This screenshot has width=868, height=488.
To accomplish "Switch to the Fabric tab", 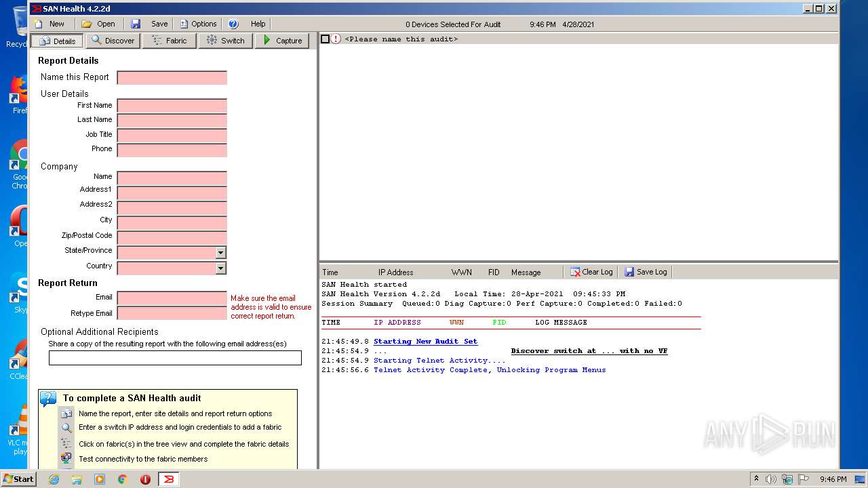I will (170, 41).
